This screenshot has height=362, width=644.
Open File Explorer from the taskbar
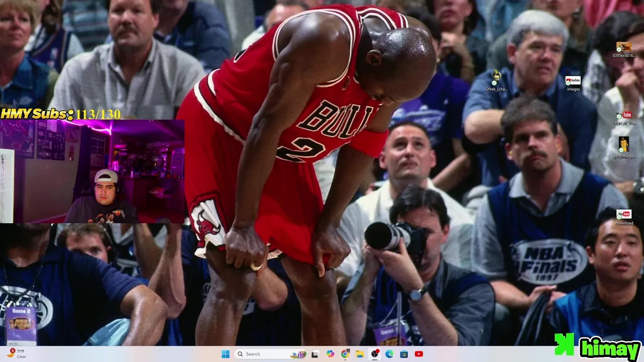point(360,354)
